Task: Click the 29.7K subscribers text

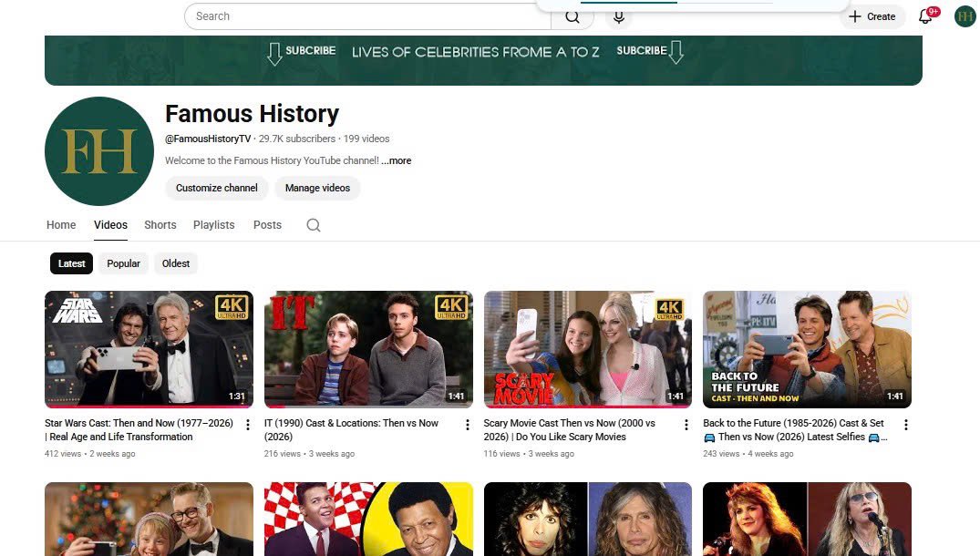Action: click(x=297, y=139)
